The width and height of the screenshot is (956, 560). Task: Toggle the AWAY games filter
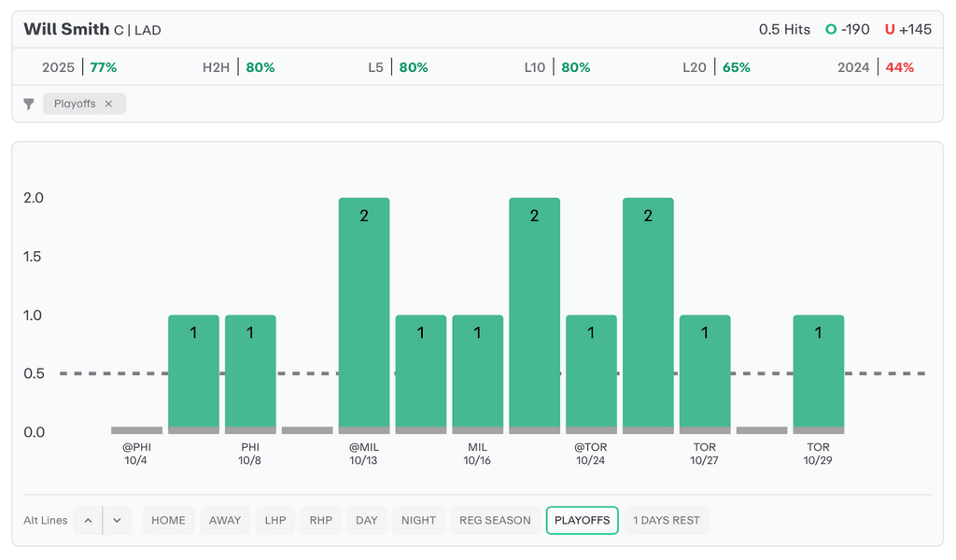point(225,520)
